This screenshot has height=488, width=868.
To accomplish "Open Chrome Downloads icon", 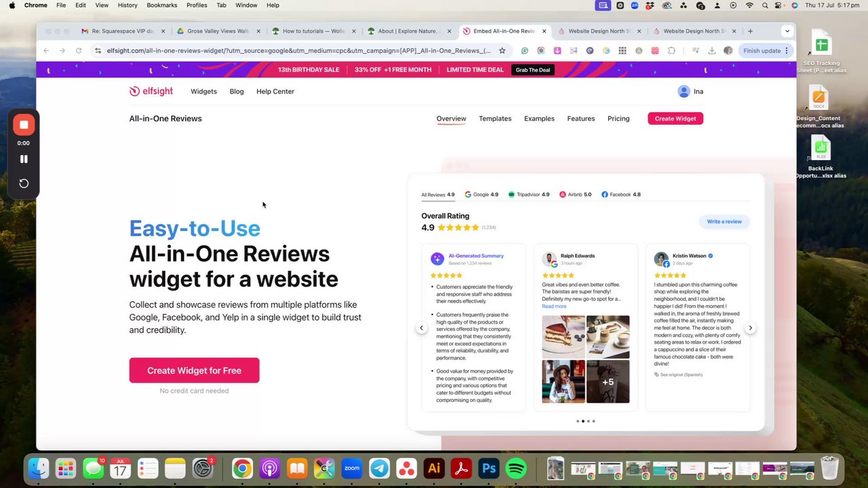I will [x=711, y=50].
